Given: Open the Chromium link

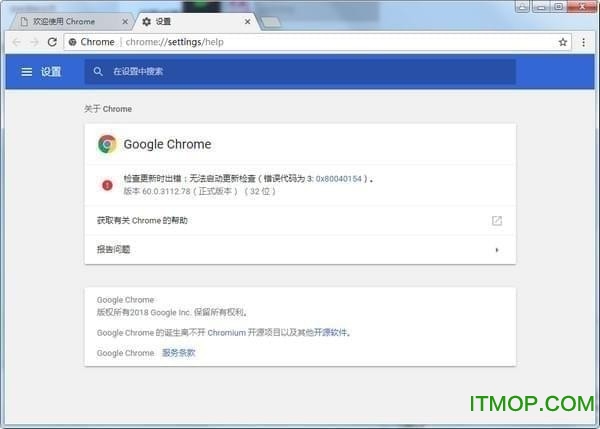Looking at the screenshot, I should pos(226,333).
